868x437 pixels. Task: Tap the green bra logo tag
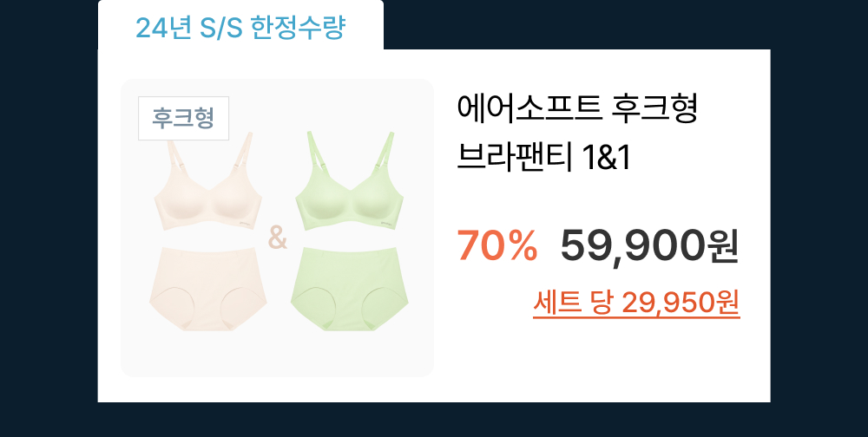385,222
